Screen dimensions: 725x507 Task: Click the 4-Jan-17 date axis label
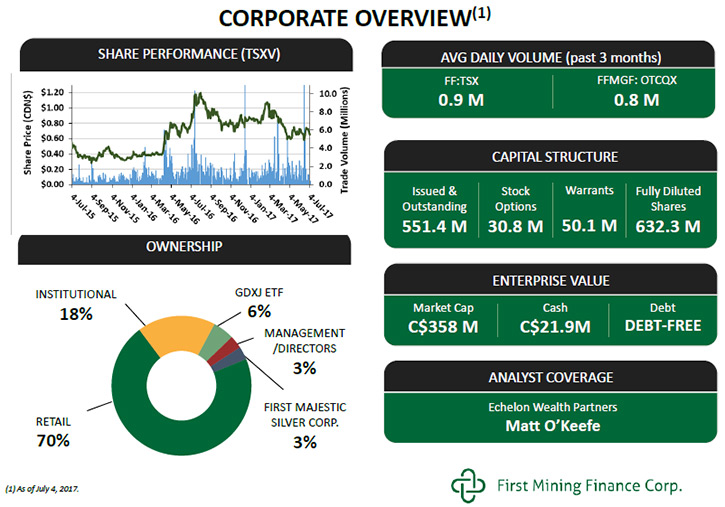tap(261, 206)
